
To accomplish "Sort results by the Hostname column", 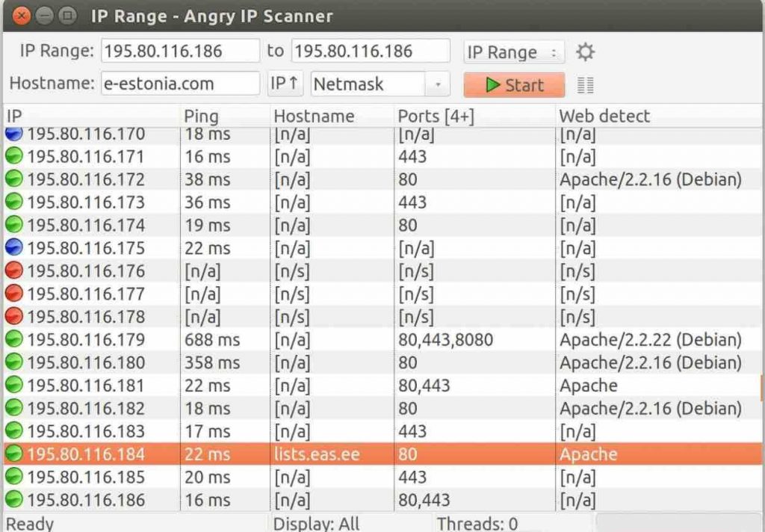I will point(314,116).
